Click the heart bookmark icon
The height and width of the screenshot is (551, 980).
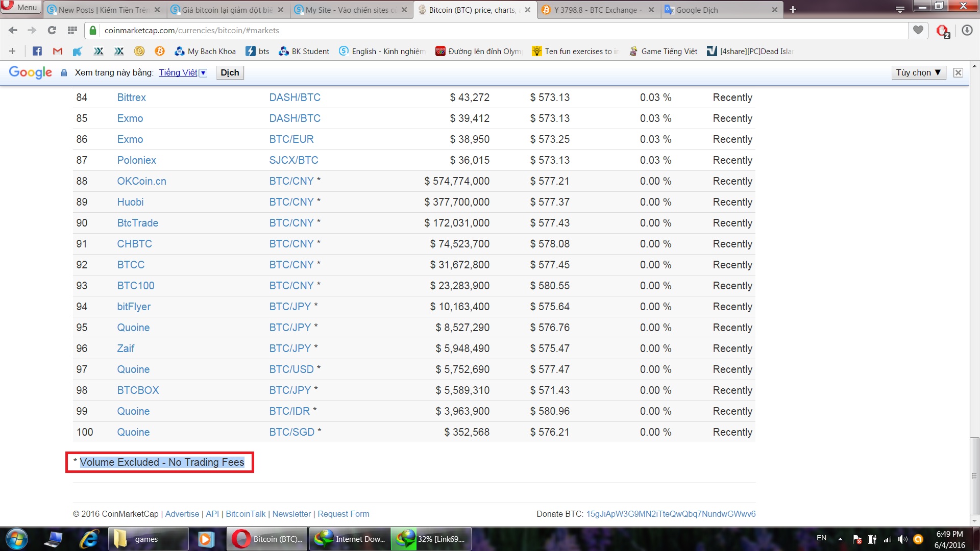(x=918, y=31)
